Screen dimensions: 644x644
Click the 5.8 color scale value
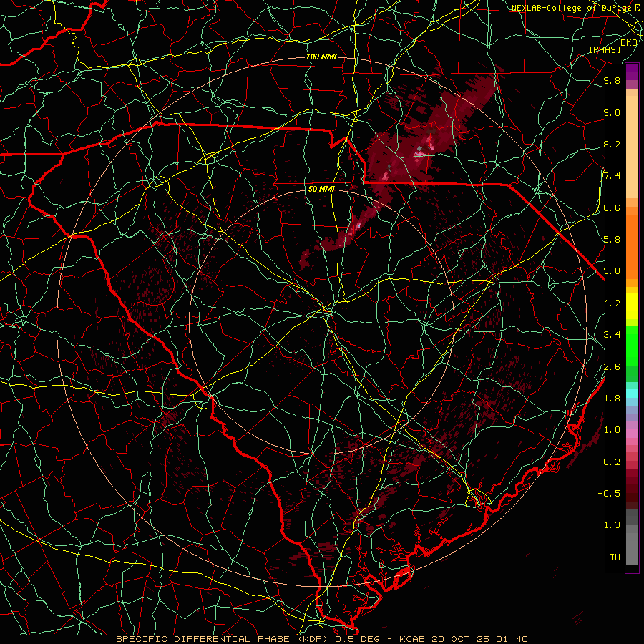point(612,240)
